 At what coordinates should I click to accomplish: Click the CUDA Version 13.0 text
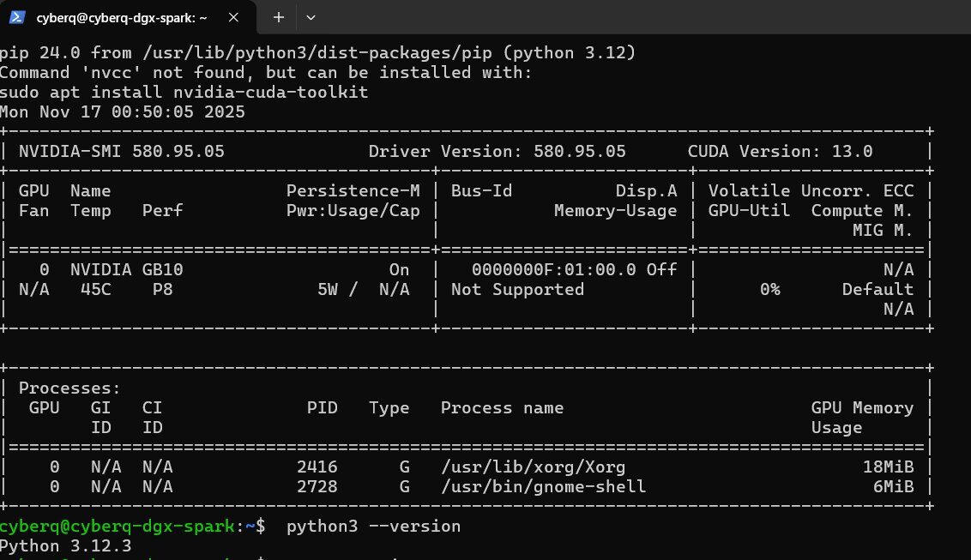780,151
